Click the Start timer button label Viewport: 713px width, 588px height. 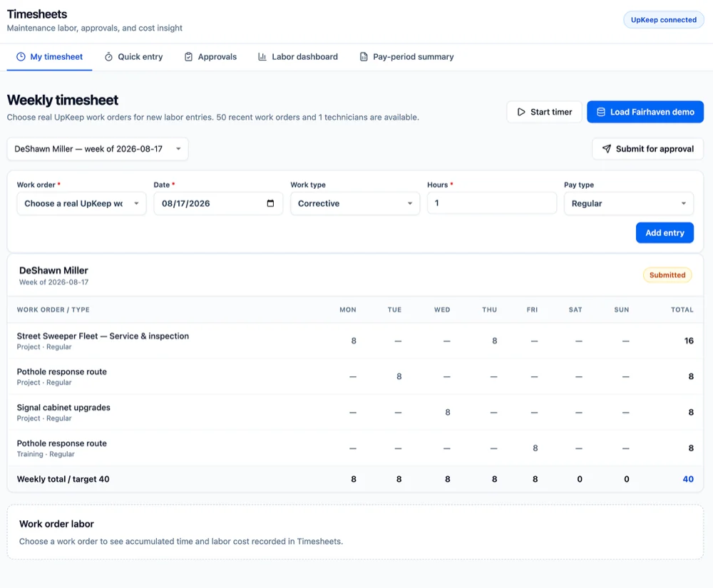click(x=551, y=112)
